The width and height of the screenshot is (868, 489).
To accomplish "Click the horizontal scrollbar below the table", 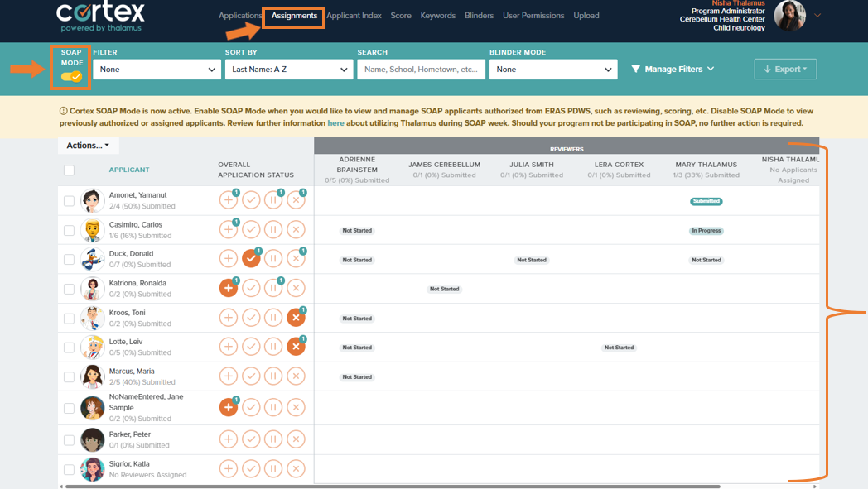I will pyautogui.click(x=393, y=487).
